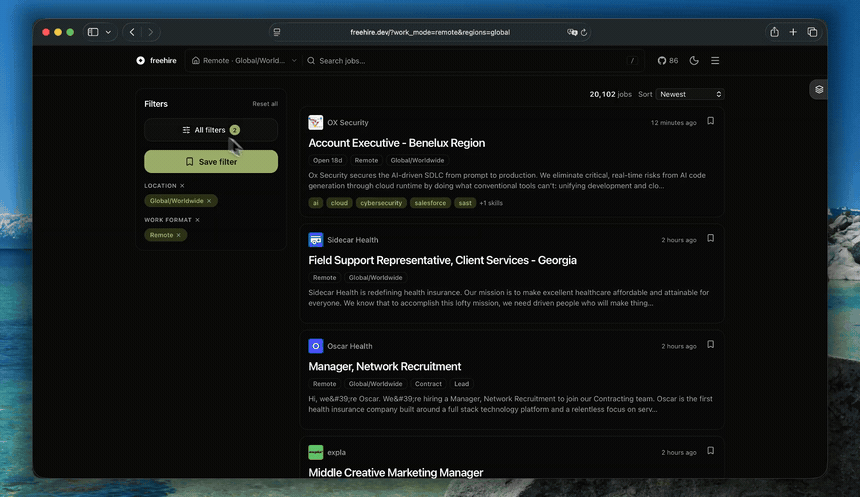Image resolution: width=860 pixels, height=497 pixels.
Task: Bookmark the Middle Creative Marketing Manager job
Action: click(x=710, y=451)
